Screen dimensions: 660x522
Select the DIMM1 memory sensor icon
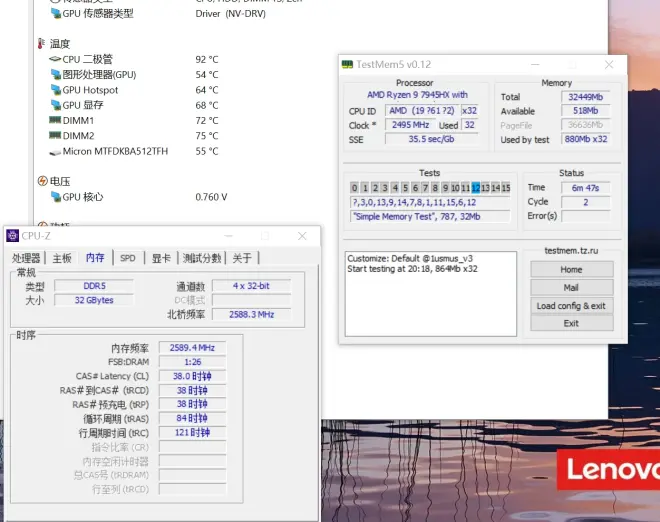click(54, 120)
